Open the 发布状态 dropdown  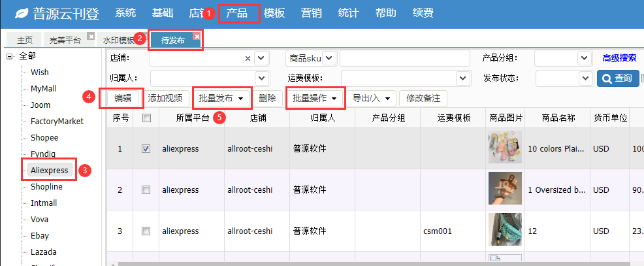tap(585, 78)
